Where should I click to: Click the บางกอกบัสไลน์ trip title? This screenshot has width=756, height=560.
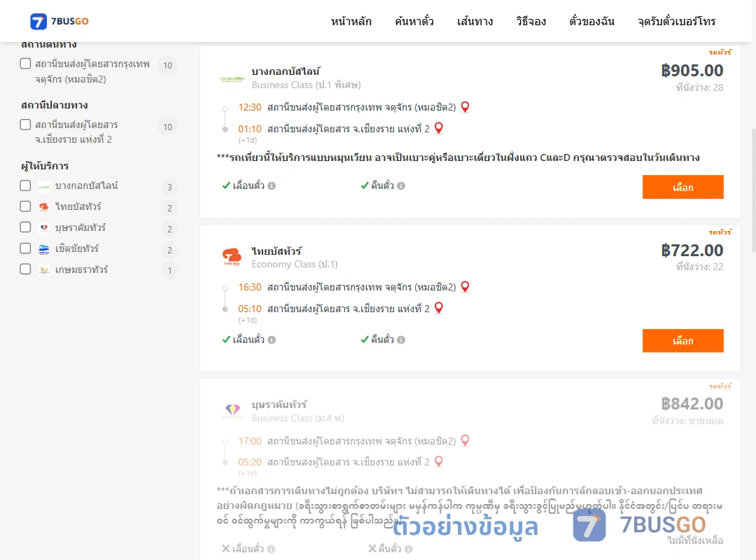[x=286, y=71]
